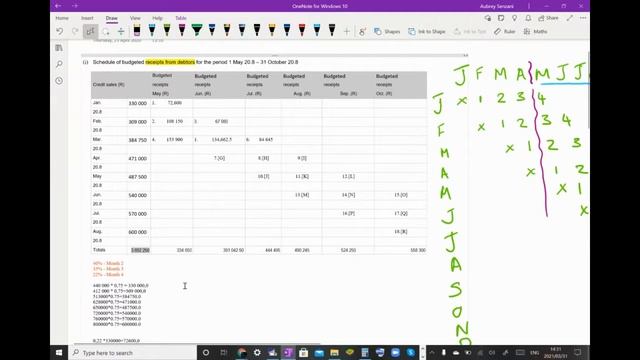Open the notifications bell
The image size is (640, 360).
528,18
